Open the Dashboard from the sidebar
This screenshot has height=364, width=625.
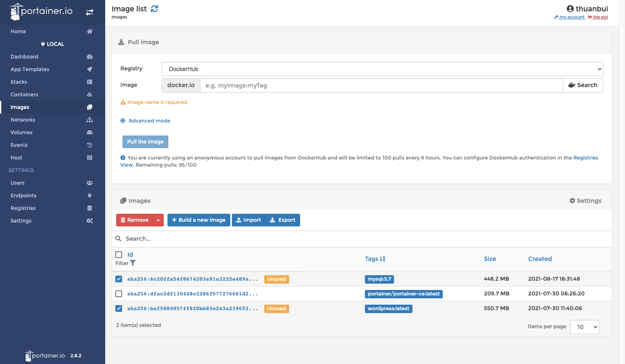(x=24, y=56)
